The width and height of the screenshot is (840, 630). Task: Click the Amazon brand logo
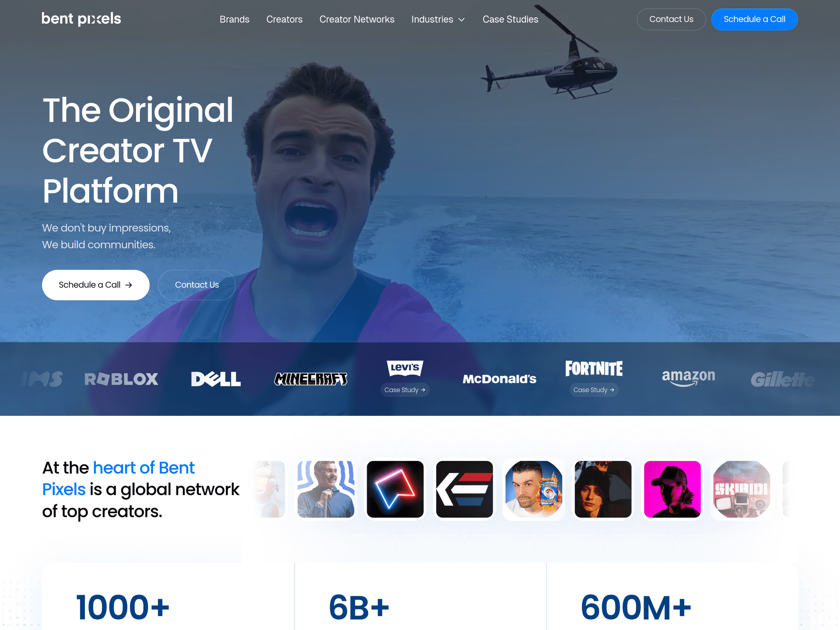(x=689, y=377)
